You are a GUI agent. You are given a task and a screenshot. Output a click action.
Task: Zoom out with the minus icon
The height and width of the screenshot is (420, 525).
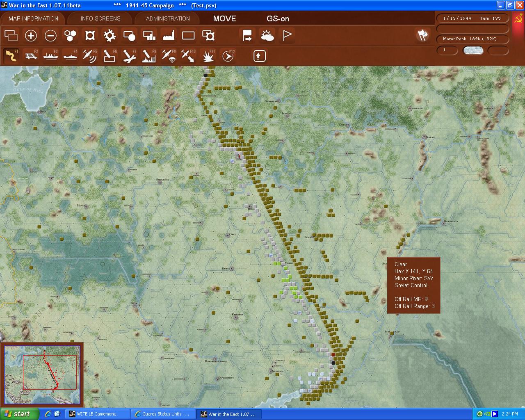point(50,36)
